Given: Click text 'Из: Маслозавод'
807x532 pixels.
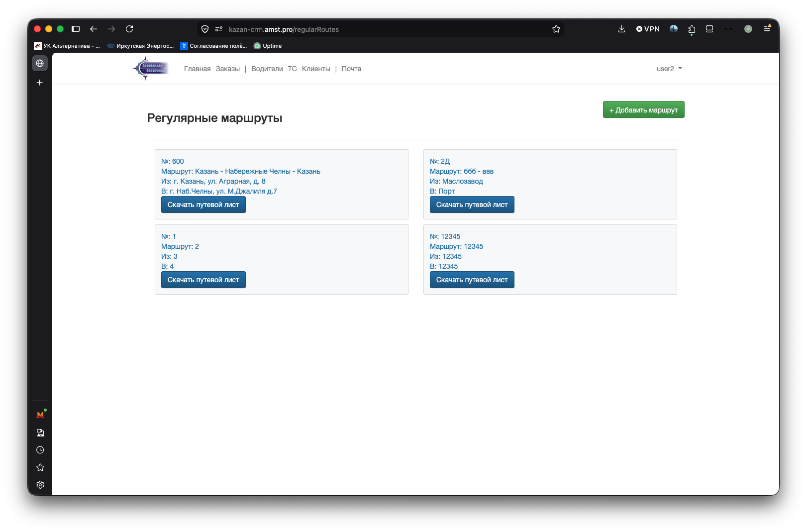Looking at the screenshot, I should [456, 181].
